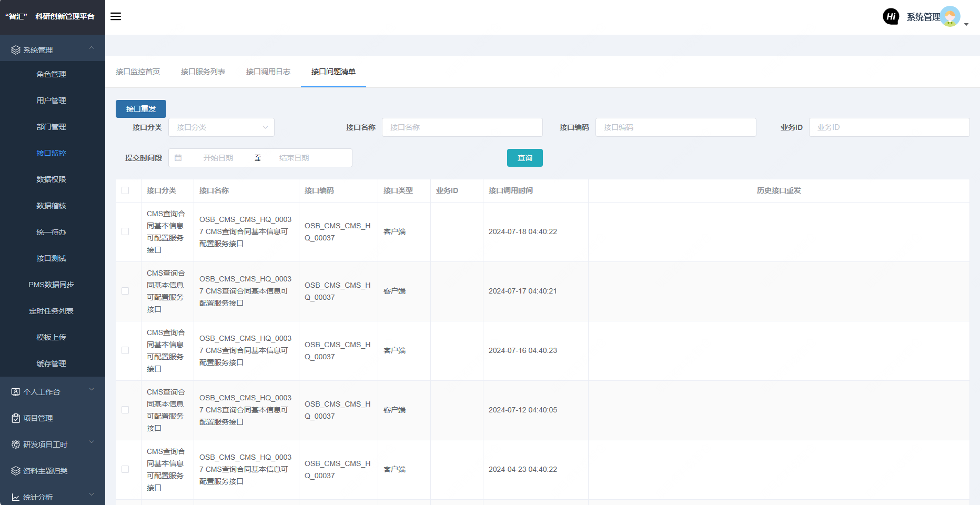Open the user avatar profile picture
980x505 pixels.
[x=950, y=16]
